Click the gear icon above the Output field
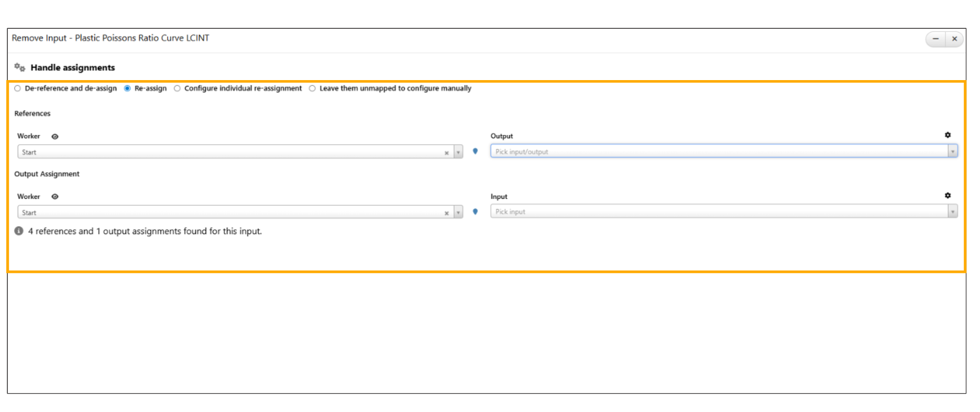Image resolution: width=980 pixels, height=412 pixels. tap(948, 135)
